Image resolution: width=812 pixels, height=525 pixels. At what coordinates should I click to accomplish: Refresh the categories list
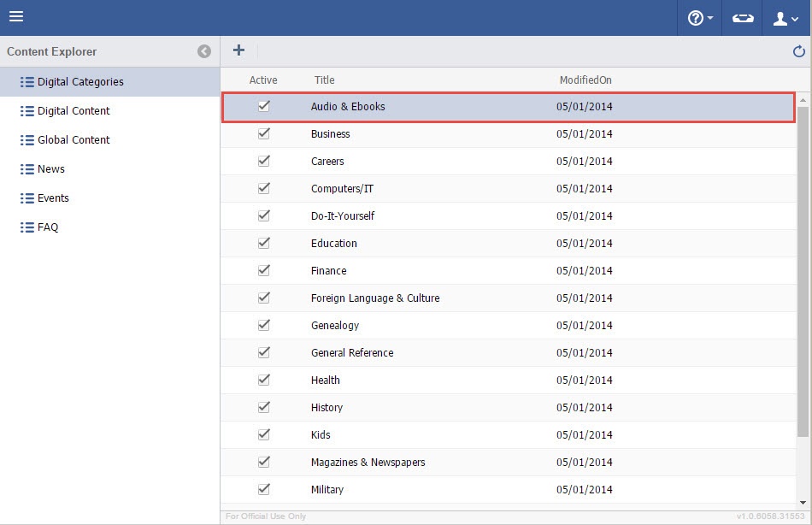[x=799, y=51]
